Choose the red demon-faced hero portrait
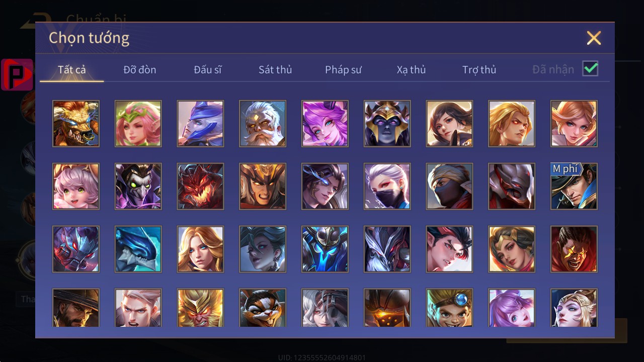644x362 pixels. (x=200, y=187)
